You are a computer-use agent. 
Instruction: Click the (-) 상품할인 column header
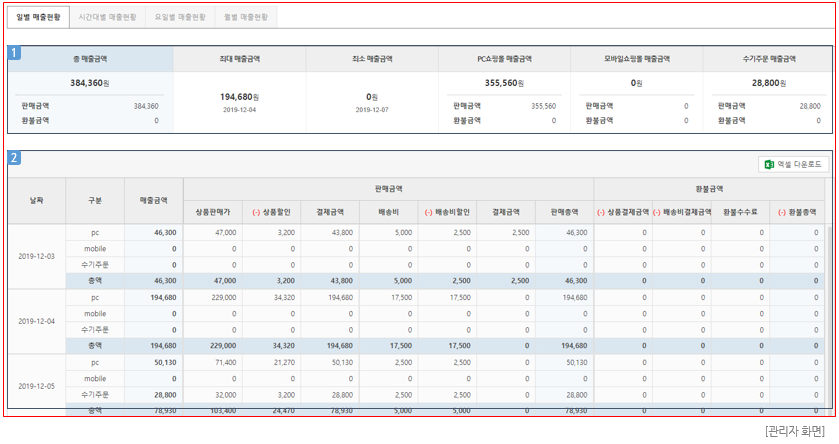(271, 212)
